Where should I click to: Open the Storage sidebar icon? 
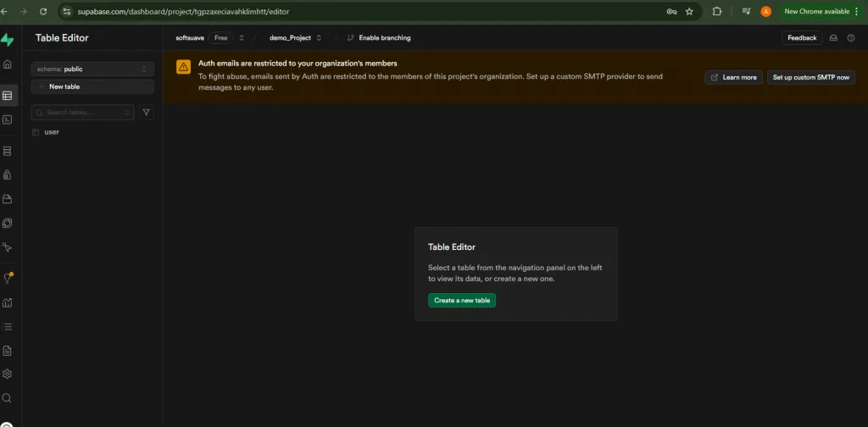[x=7, y=198]
